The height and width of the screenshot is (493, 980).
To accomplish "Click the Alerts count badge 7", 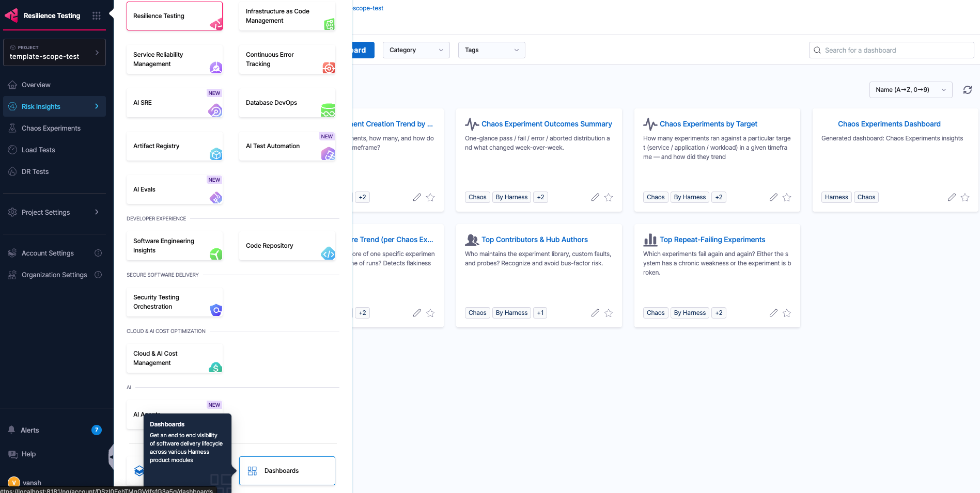I will [x=97, y=430].
